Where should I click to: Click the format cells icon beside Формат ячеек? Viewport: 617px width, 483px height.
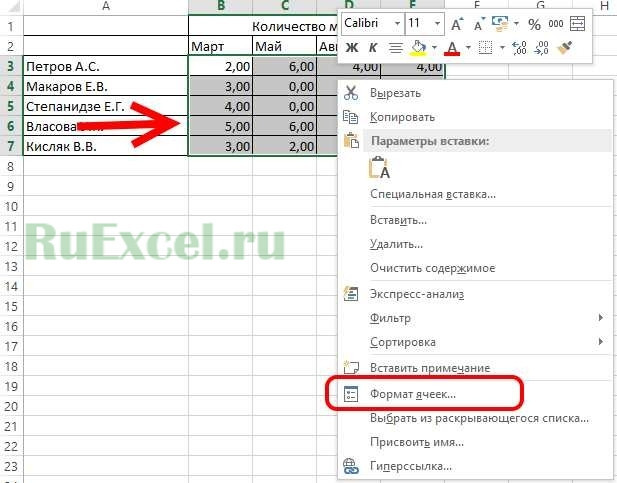pyautogui.click(x=351, y=394)
